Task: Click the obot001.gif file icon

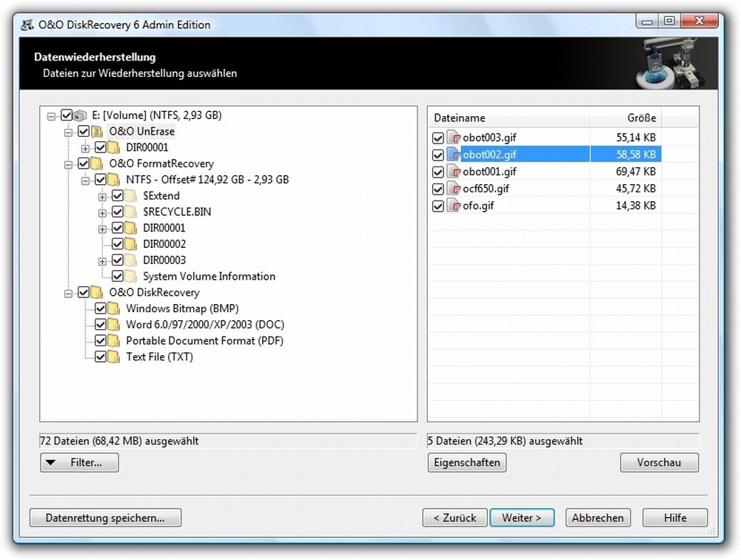Action: [x=454, y=172]
